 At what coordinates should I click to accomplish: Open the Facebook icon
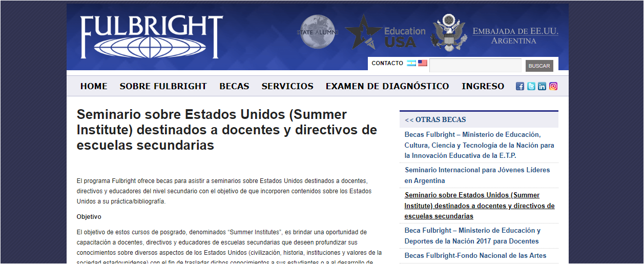click(520, 86)
